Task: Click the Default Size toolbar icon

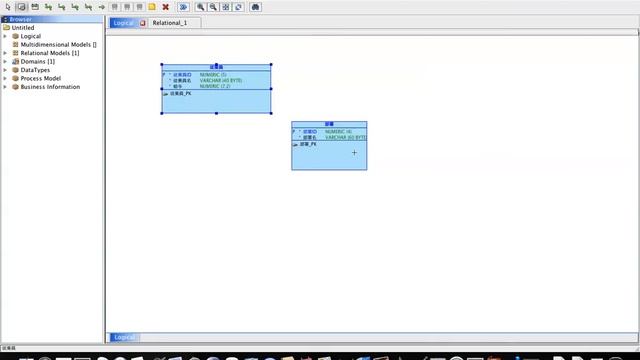Action: pyautogui.click(x=239, y=7)
